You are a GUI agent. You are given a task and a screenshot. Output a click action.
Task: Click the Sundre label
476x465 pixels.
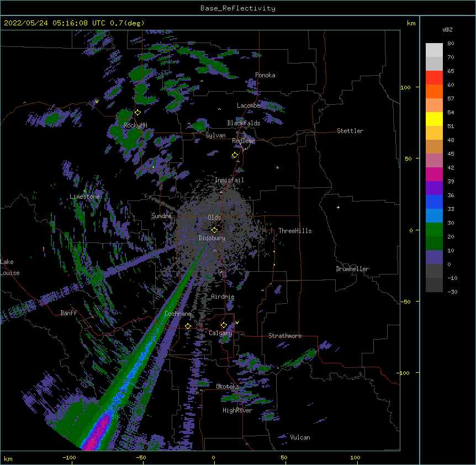tap(161, 216)
